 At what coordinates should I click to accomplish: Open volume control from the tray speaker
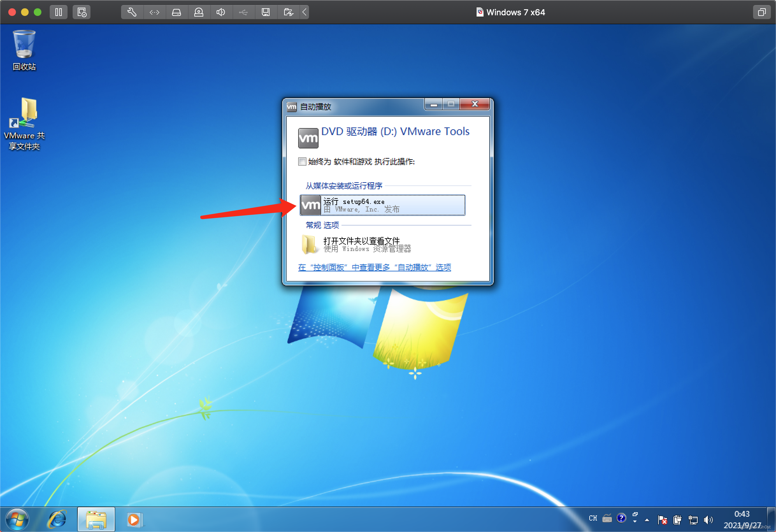[708, 520]
